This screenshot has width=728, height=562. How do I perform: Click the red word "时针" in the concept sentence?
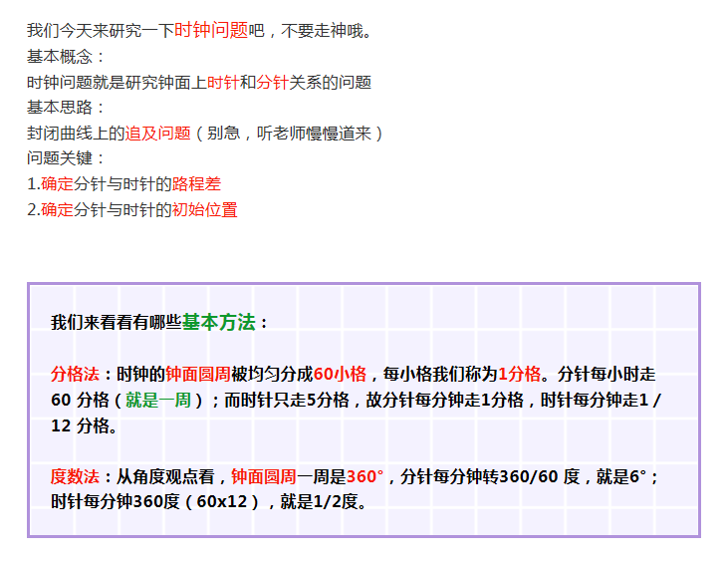(x=223, y=83)
